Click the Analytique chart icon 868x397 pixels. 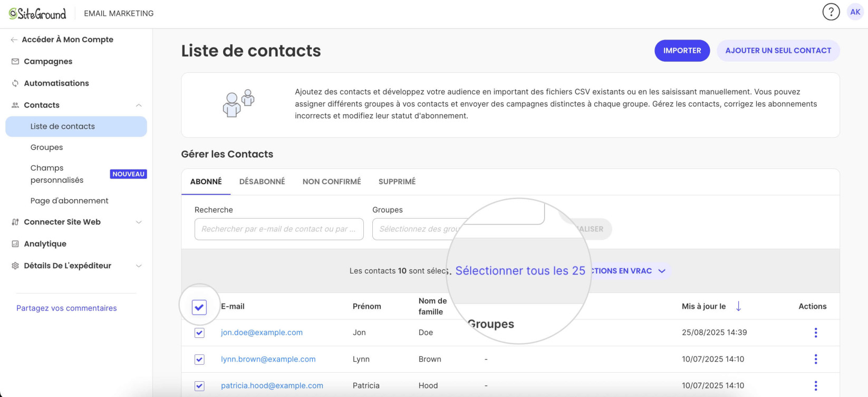coord(15,244)
